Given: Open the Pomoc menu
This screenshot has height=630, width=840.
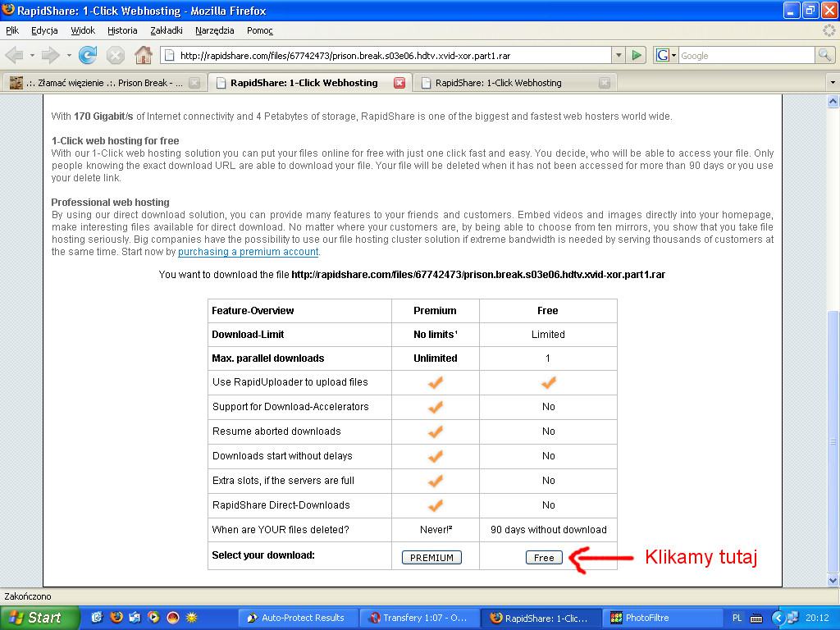Looking at the screenshot, I should 260,30.
